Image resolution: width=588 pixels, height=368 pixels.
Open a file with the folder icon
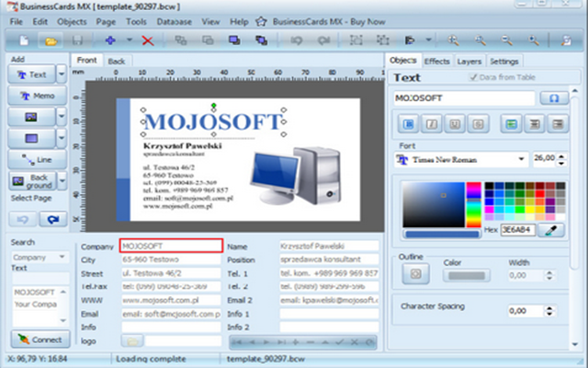coord(51,40)
